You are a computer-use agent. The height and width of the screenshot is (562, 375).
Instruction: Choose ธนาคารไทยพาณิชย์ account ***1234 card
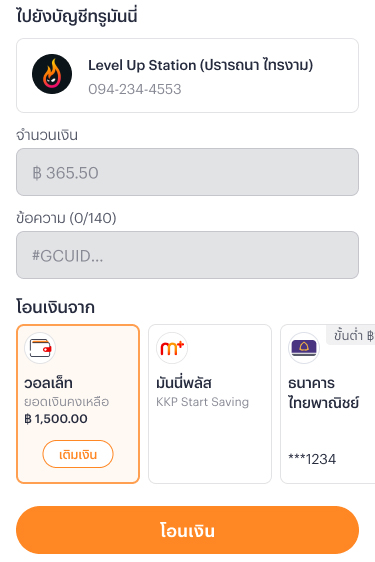(x=328, y=404)
